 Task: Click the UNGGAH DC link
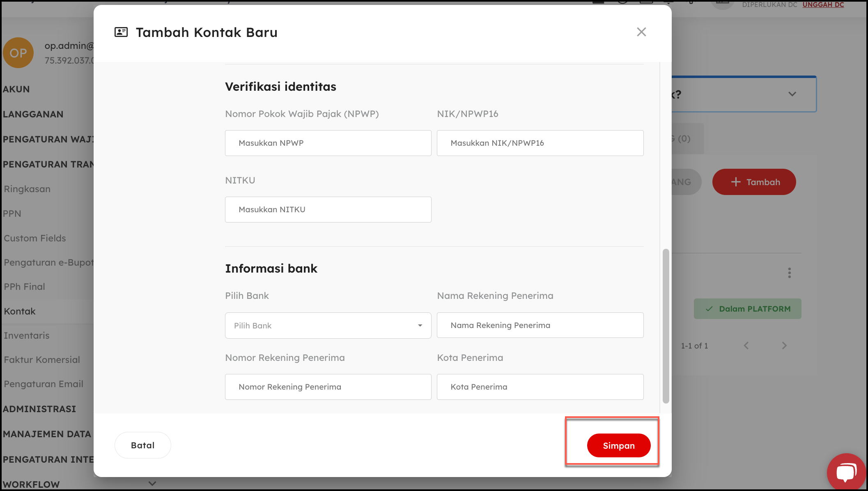pyautogui.click(x=823, y=5)
